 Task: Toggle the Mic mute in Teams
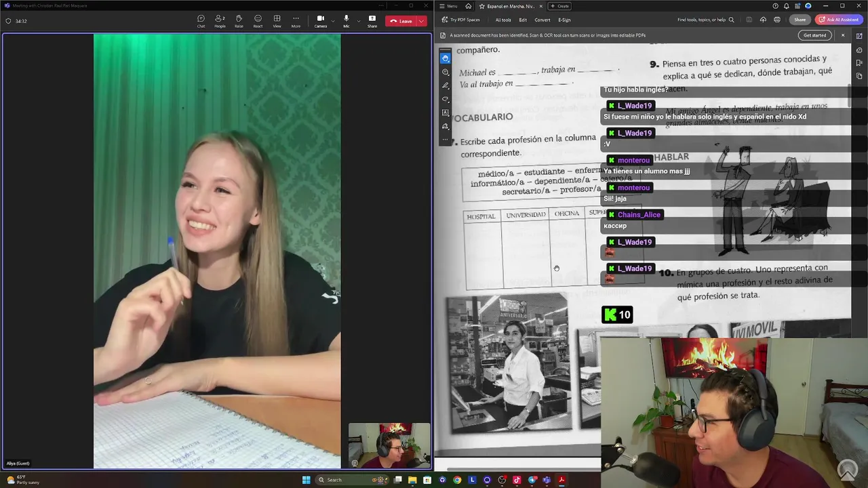(x=346, y=21)
